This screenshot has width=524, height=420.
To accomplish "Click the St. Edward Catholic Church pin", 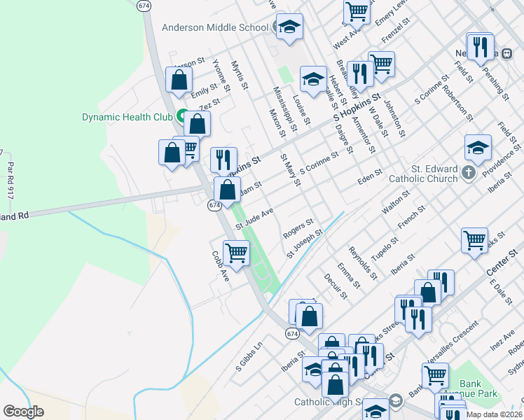I will pyautogui.click(x=468, y=173).
